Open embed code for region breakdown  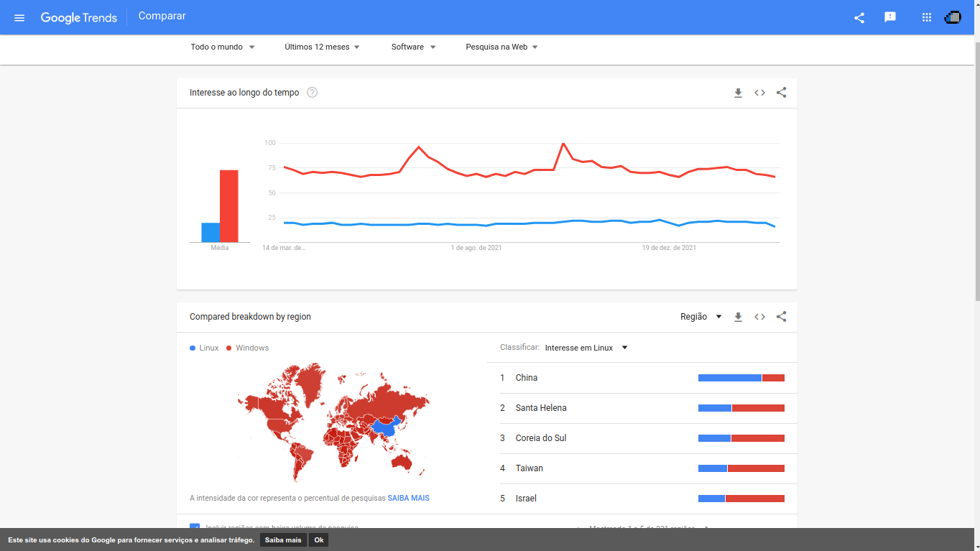click(759, 317)
